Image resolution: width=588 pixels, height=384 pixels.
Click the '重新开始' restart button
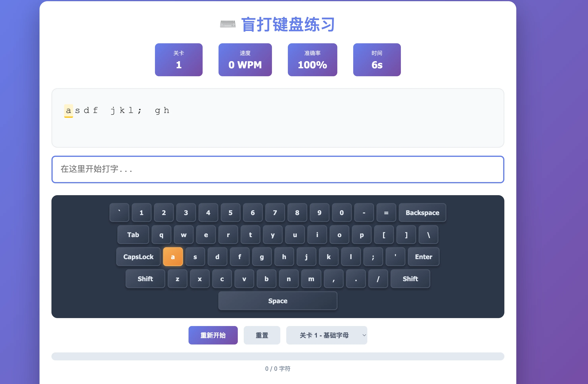point(213,335)
